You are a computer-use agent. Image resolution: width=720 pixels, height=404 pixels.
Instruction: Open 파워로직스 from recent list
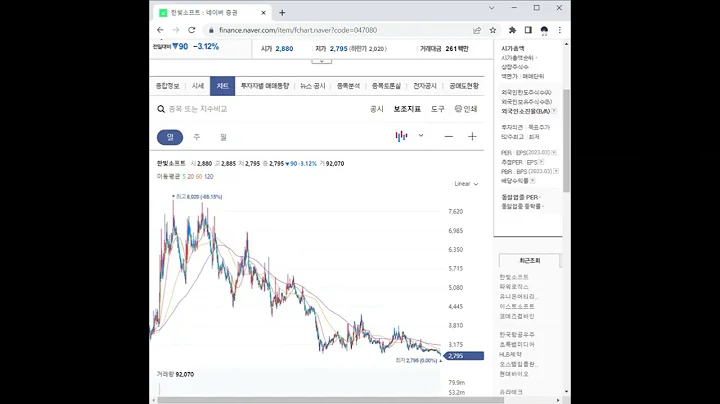pos(514,287)
